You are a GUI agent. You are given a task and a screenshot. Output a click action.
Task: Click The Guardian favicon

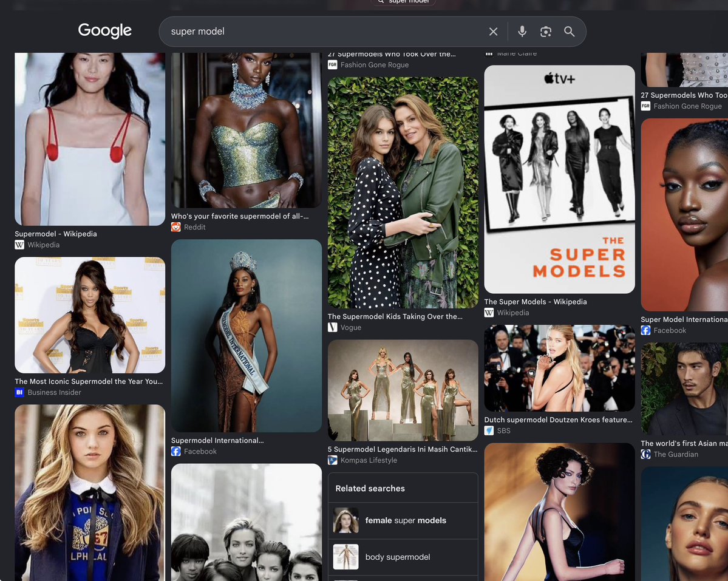coord(645,454)
